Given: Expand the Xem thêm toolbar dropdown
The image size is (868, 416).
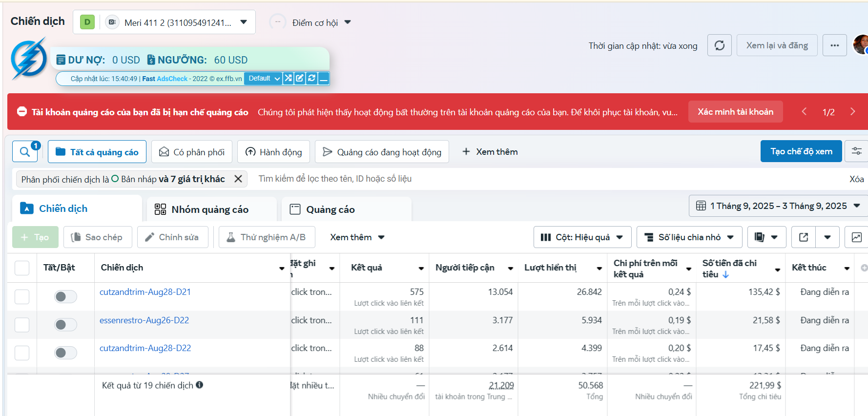Looking at the screenshot, I should (x=357, y=237).
